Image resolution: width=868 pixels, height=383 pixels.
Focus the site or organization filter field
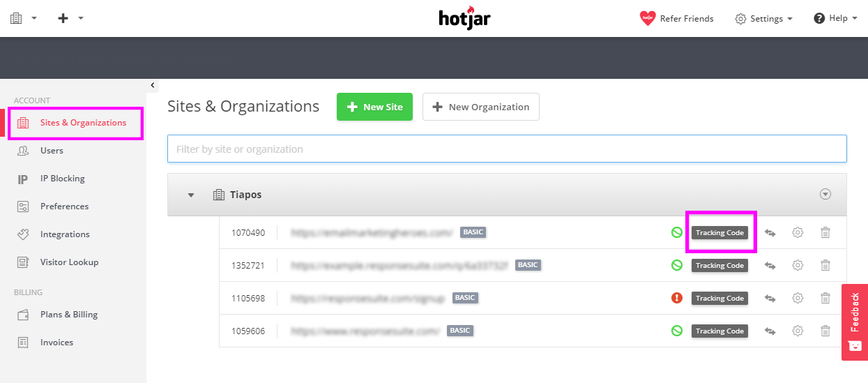(507, 149)
